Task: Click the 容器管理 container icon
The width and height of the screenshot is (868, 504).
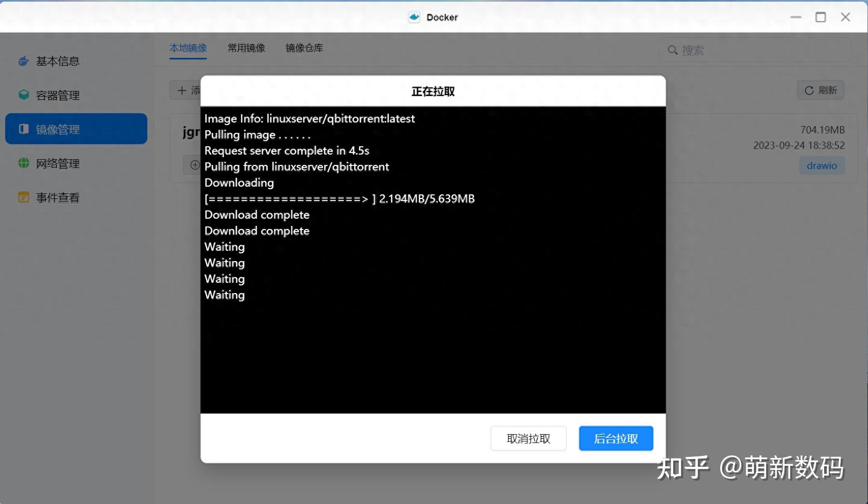Action: [23, 95]
